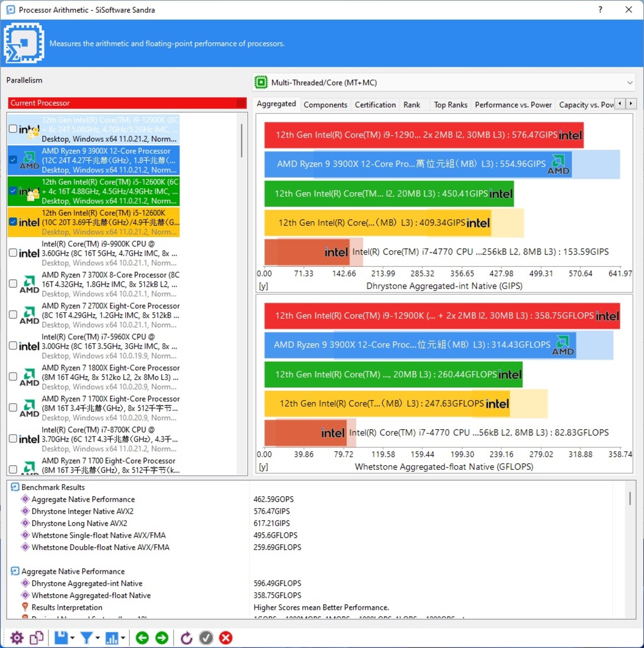644x648 pixels.
Task: Click diamond icon beside Whetstone Double-float Native
Action: pos(25,547)
